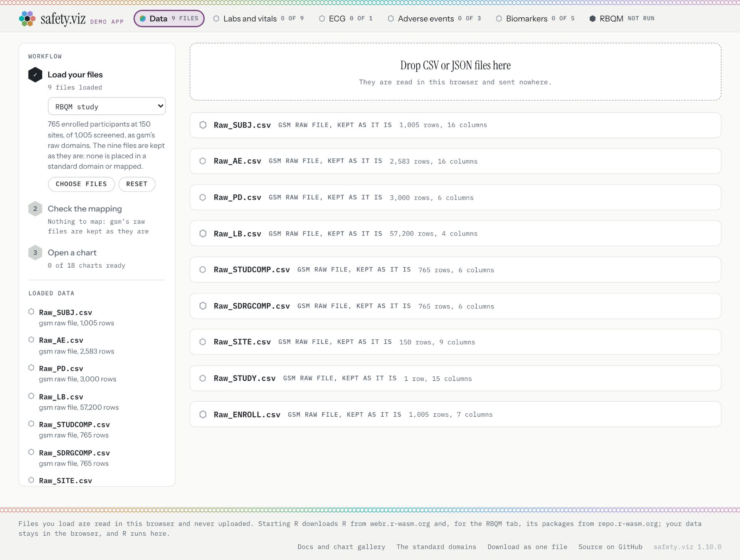Click hexagon icon beside Raw_SUBJ.csv file card
Screen dimensions: 740x560
203,125
